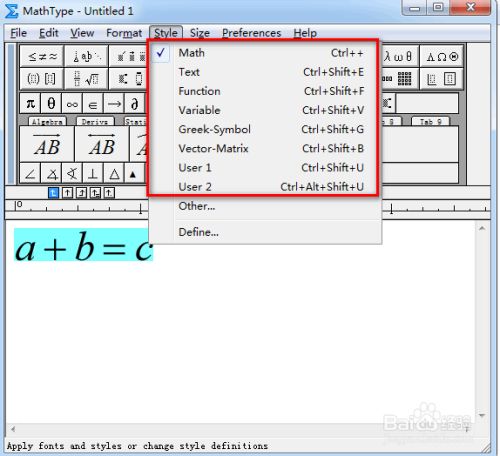Apply the User 2 style
This screenshot has width=500, height=456.
264,187
